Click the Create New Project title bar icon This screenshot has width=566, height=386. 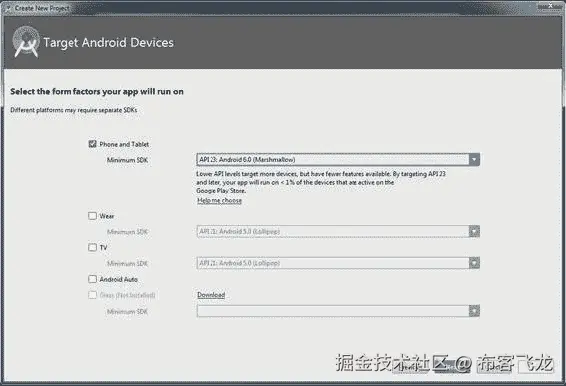[8, 8]
